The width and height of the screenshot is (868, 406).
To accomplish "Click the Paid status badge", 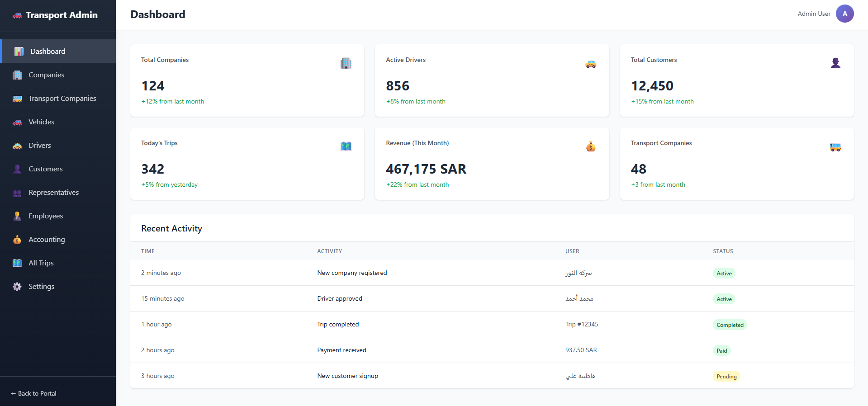I will 721,351.
